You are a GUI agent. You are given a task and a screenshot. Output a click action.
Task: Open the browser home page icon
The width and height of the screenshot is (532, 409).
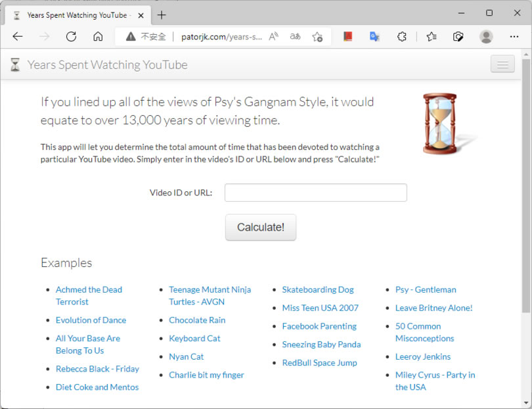point(98,36)
